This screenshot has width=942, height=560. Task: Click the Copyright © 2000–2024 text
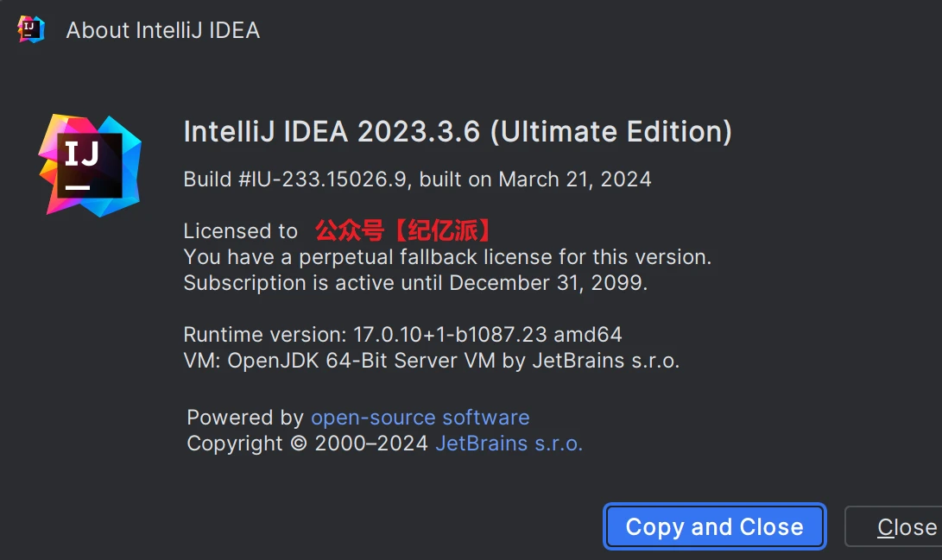pos(307,444)
